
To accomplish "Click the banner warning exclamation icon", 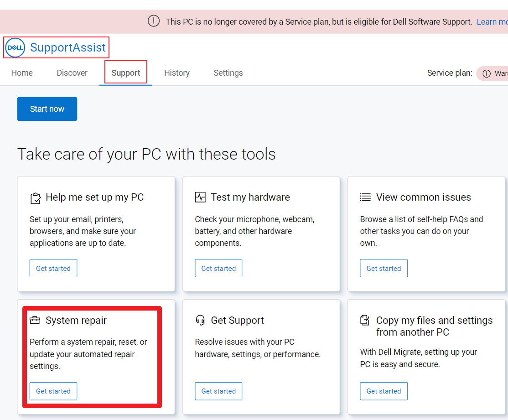I will [154, 21].
